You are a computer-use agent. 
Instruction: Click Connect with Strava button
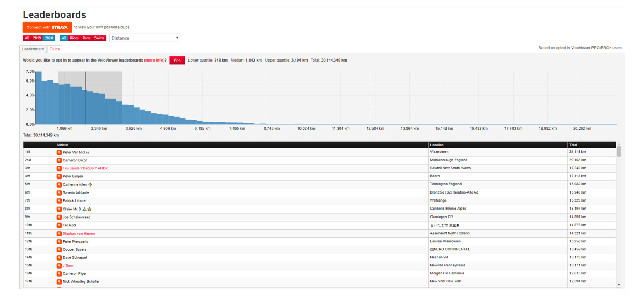click(47, 27)
